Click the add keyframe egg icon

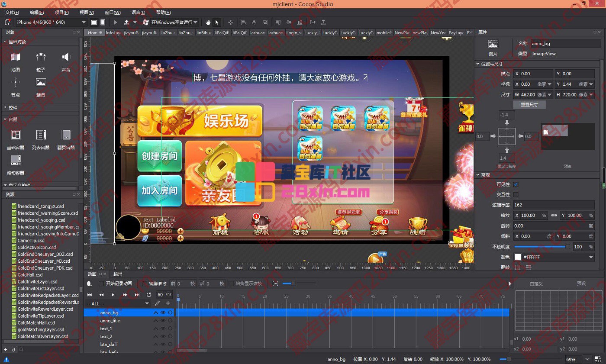89,284
